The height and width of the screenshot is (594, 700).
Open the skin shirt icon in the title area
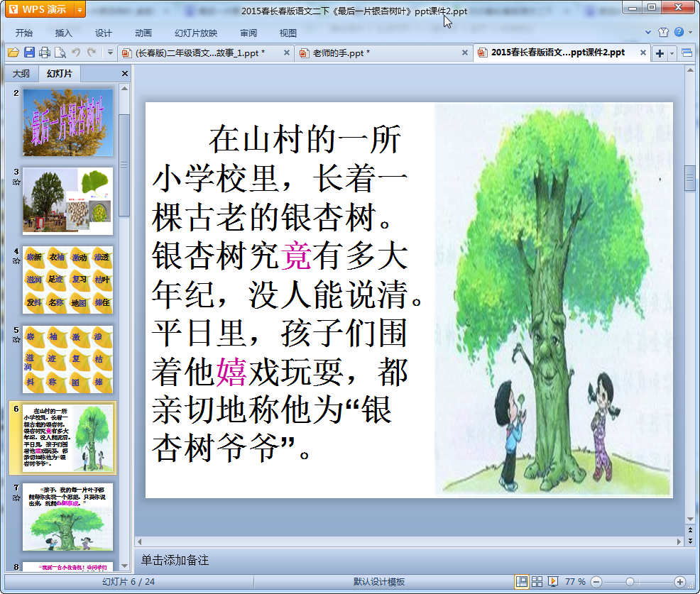pos(663,32)
